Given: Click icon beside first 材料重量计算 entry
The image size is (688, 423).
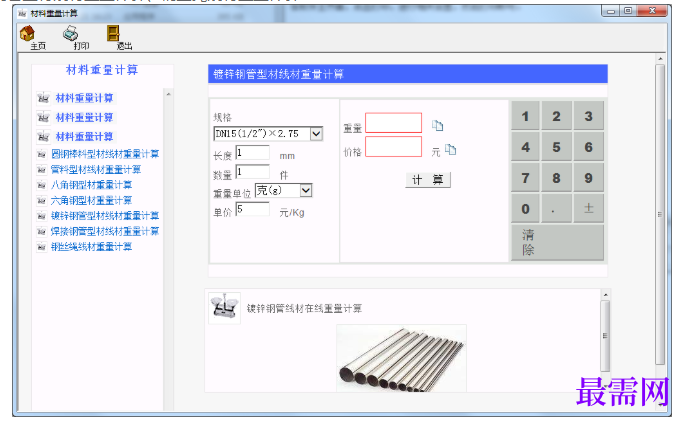Looking at the screenshot, I should click(x=43, y=98).
